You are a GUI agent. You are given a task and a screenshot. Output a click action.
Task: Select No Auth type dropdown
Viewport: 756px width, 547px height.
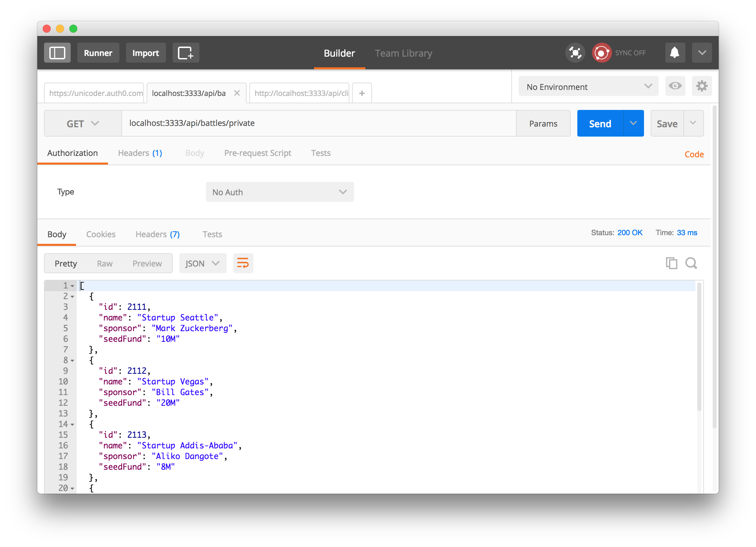point(281,191)
